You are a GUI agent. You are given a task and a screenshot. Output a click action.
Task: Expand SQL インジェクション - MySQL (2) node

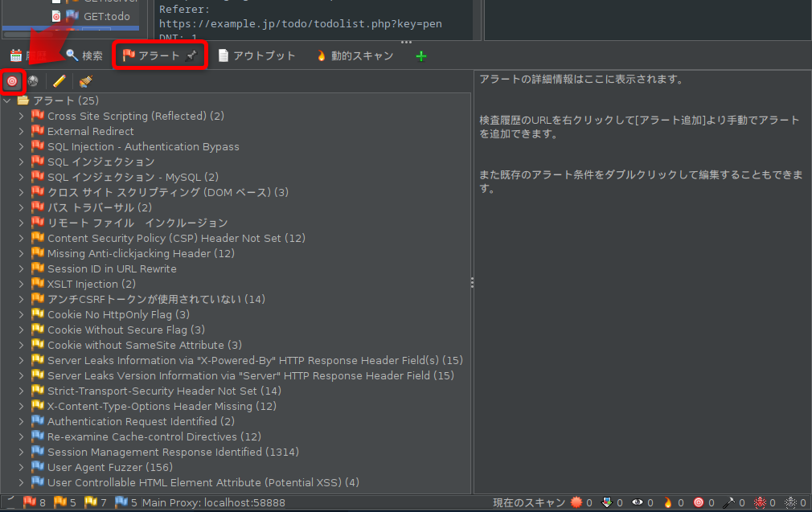point(21,177)
